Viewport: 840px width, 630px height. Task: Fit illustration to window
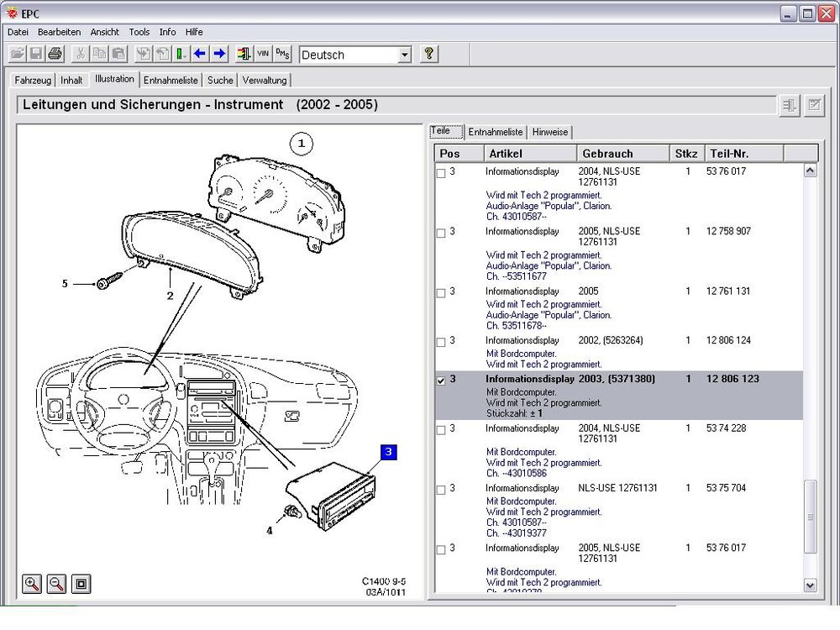point(81,584)
